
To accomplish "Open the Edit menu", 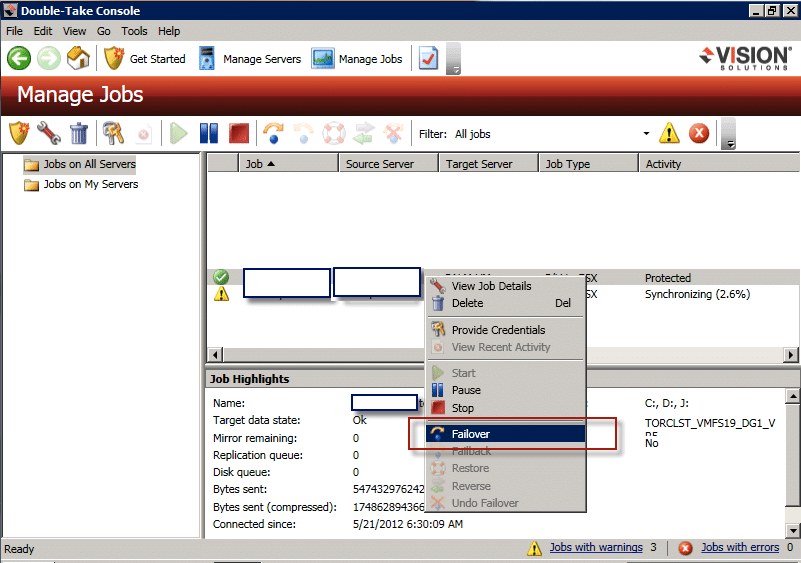I will tap(43, 31).
